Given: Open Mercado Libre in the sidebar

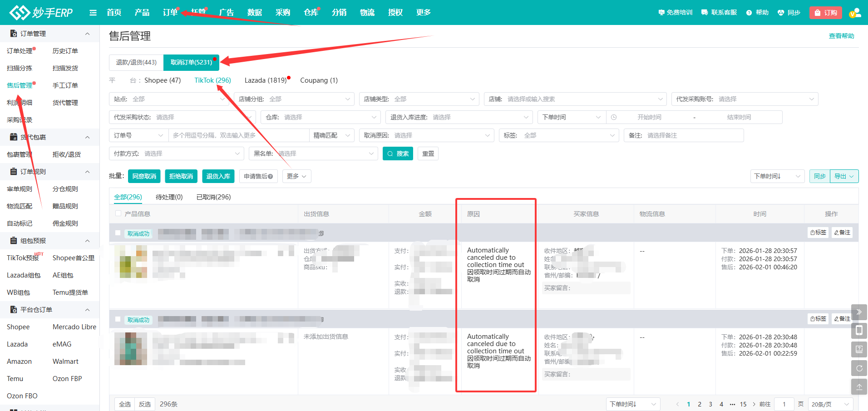Looking at the screenshot, I should point(74,327).
